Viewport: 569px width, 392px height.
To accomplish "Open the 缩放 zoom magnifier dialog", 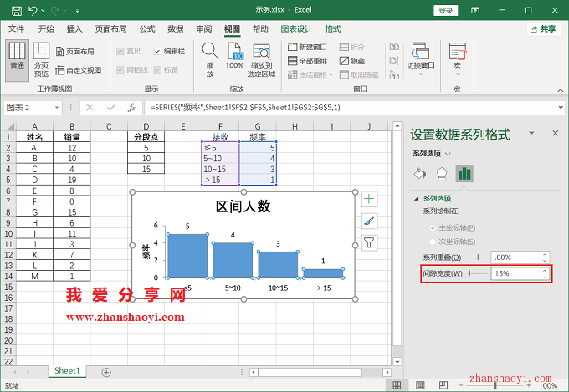I will coord(210,59).
